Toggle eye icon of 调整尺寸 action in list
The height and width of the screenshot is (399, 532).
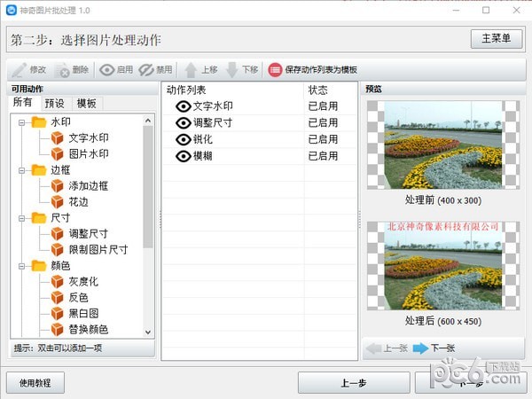point(184,123)
